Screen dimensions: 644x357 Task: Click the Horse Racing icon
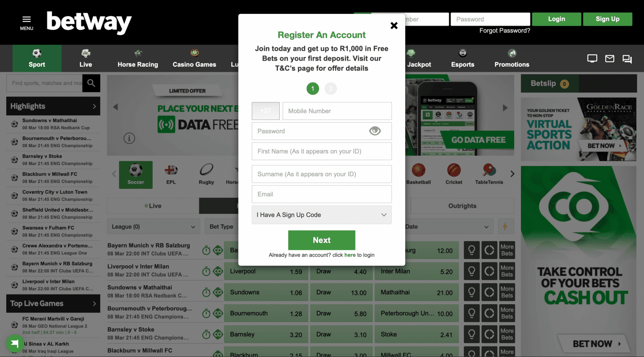point(138,53)
